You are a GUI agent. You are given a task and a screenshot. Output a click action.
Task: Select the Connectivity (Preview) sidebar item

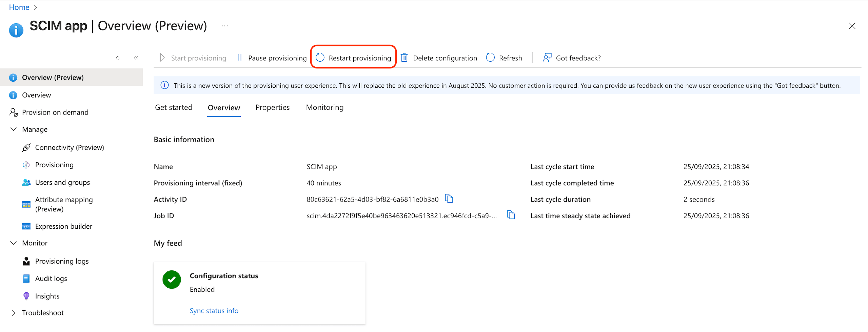pos(70,147)
